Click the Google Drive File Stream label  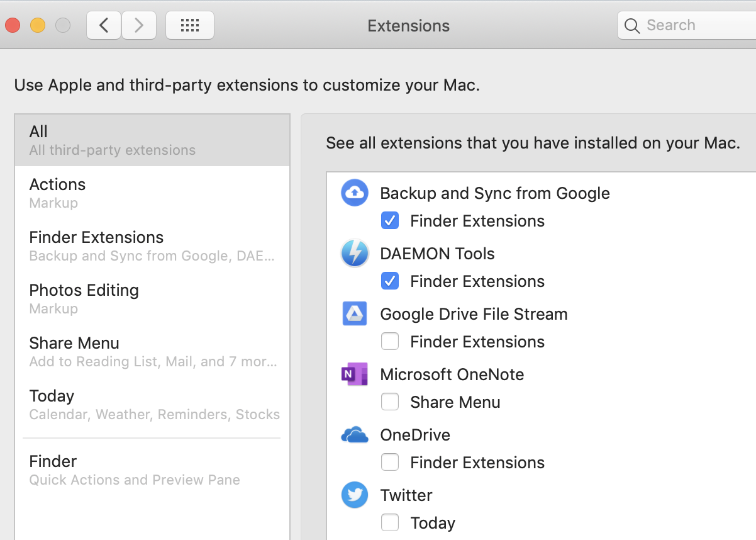pos(474,314)
